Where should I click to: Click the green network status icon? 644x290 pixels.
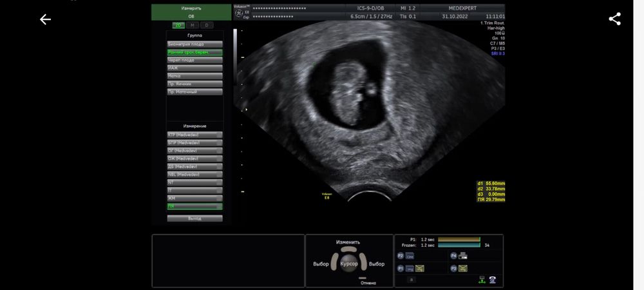point(481,279)
